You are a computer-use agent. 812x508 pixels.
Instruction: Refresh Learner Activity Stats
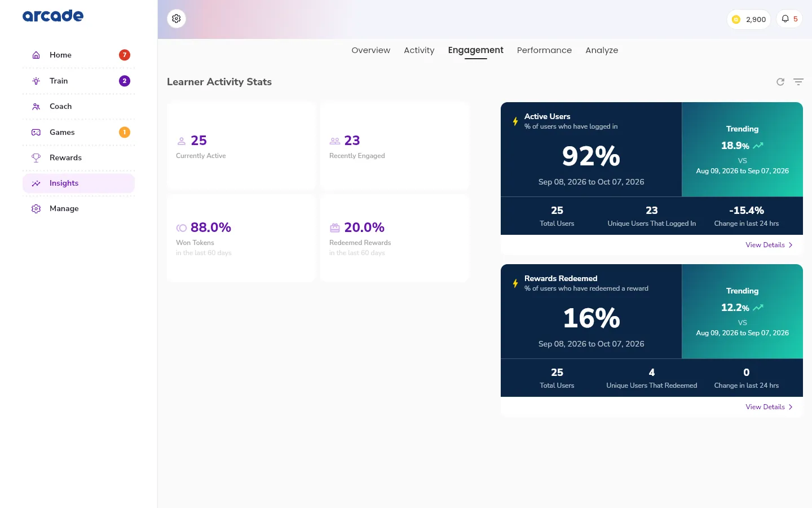pyautogui.click(x=780, y=82)
